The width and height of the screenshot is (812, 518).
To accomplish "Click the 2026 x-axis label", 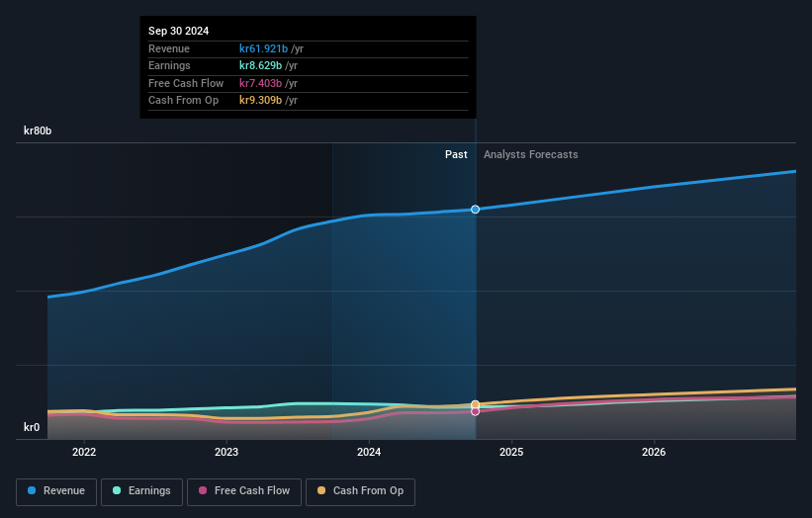I will [654, 453].
